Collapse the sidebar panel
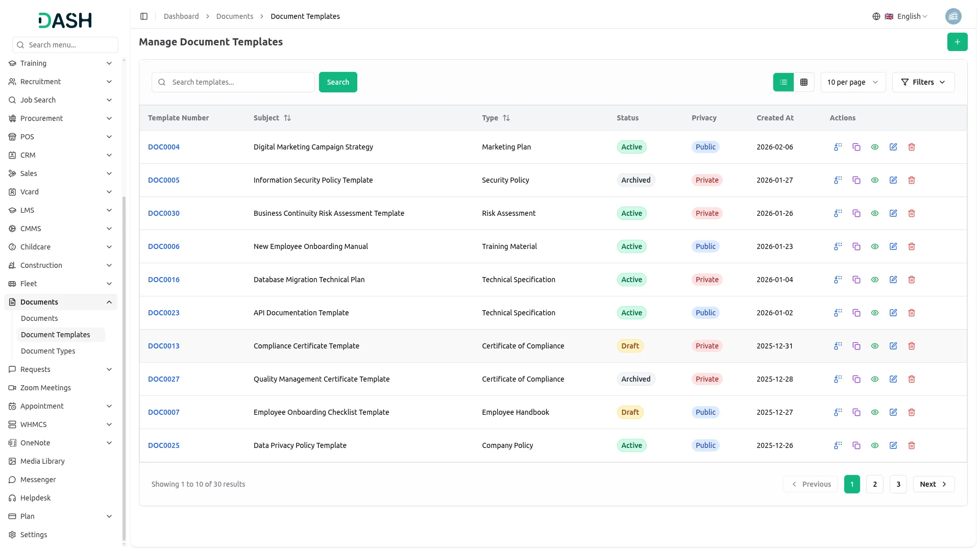 pyautogui.click(x=144, y=16)
